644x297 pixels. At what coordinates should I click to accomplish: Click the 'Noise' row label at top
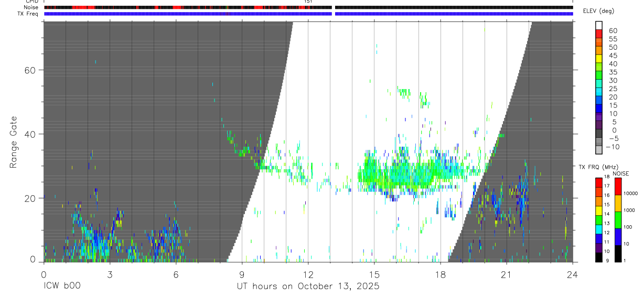[31, 7]
